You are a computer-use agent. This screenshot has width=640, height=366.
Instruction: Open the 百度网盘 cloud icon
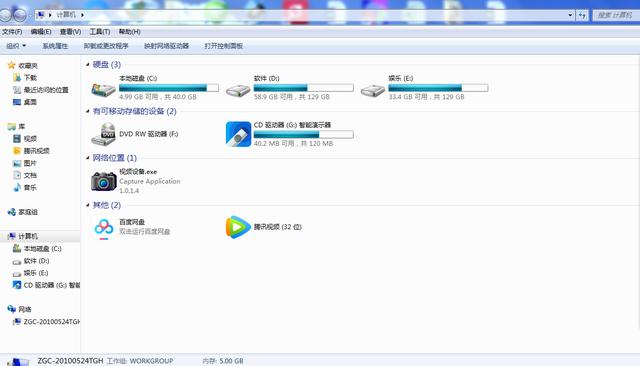(104, 228)
